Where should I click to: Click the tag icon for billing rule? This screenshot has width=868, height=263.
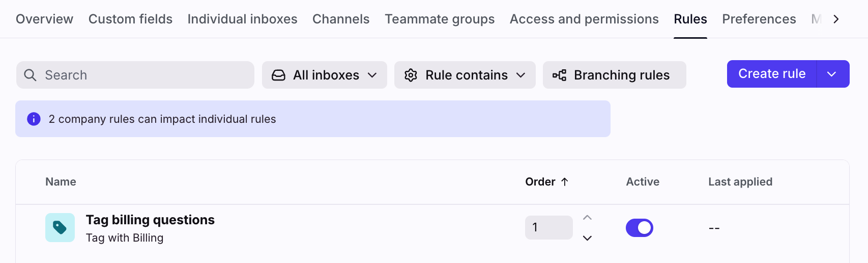pyautogui.click(x=60, y=227)
